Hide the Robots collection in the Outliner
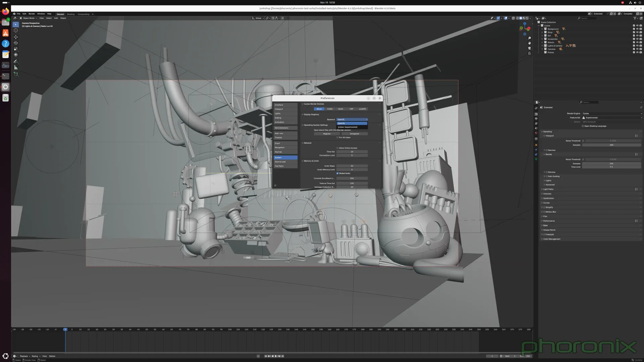The height and width of the screenshot is (362, 644). 637,42
